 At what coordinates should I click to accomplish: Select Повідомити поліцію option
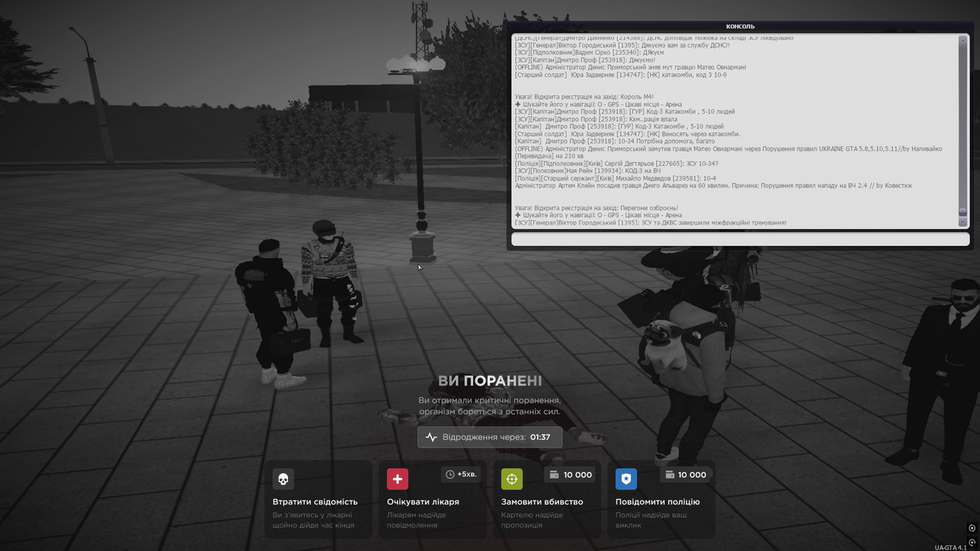tap(661, 499)
